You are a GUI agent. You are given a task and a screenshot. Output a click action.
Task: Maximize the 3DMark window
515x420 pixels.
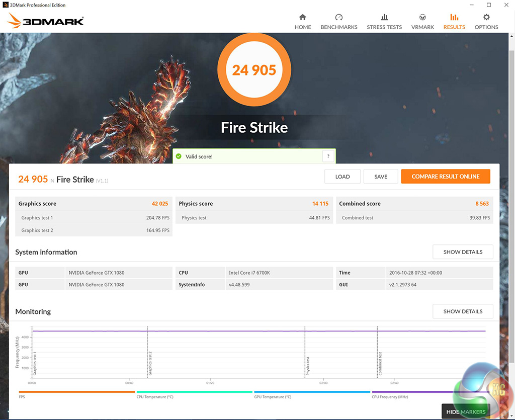[489, 5]
